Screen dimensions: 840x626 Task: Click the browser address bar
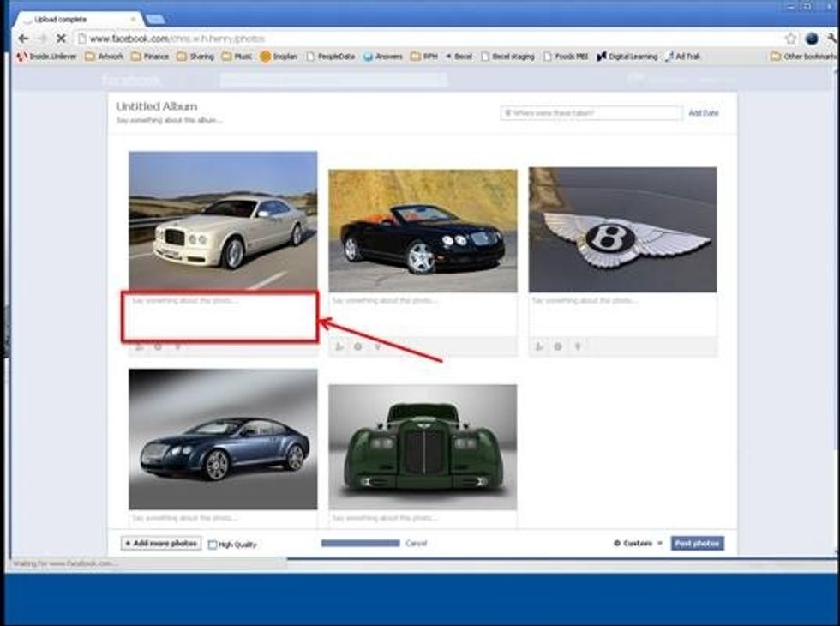[429, 39]
